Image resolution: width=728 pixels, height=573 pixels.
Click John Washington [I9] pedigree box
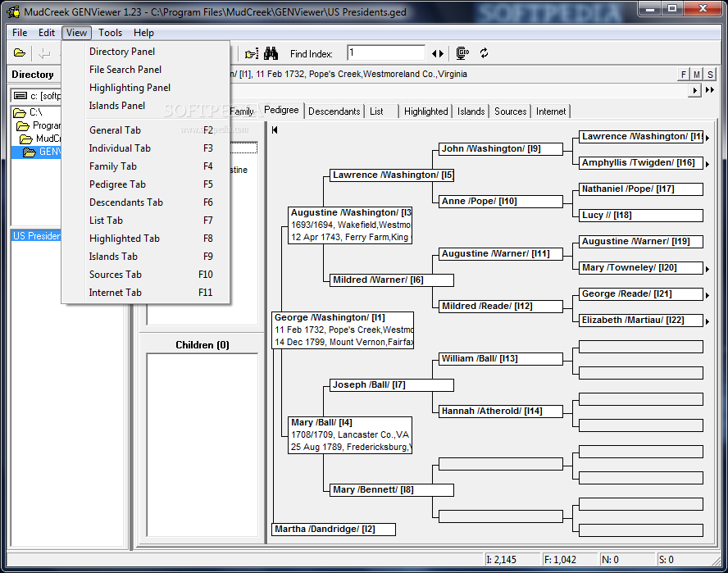[x=501, y=149]
